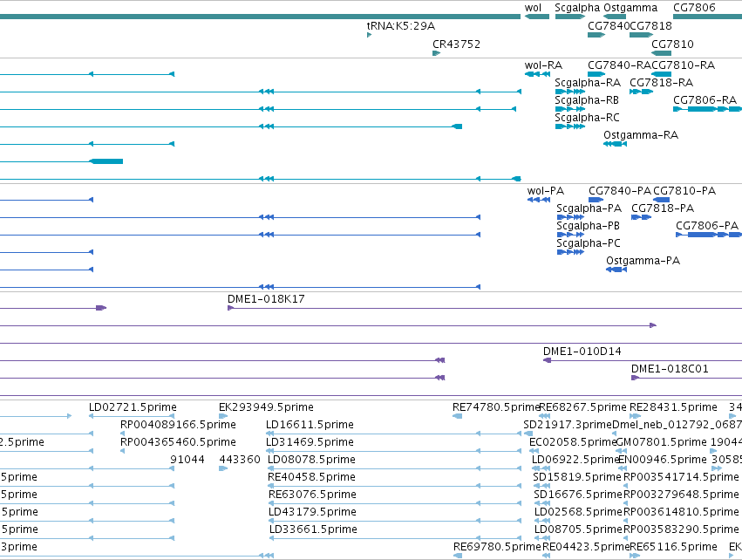Select the DME1-010D14 clone arrow
The width and height of the screenshot is (742, 560).
tap(547, 361)
